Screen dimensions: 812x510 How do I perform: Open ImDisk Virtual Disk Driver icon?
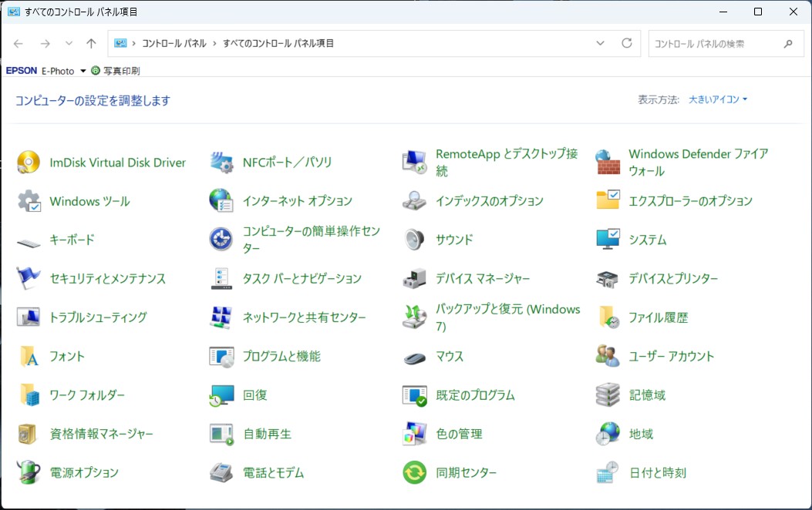[x=29, y=163]
